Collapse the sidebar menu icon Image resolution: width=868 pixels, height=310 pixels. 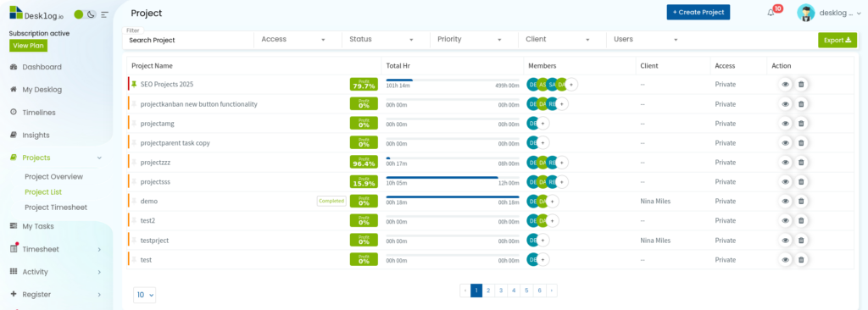tap(104, 14)
